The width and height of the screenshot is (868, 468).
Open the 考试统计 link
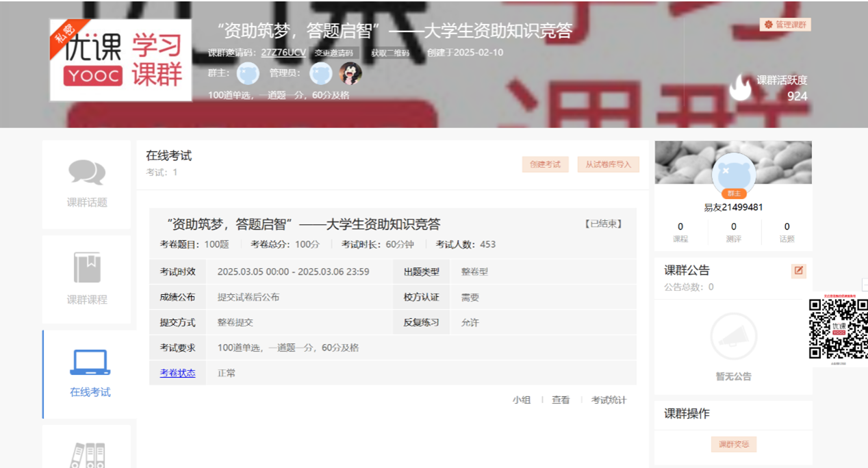tap(609, 400)
